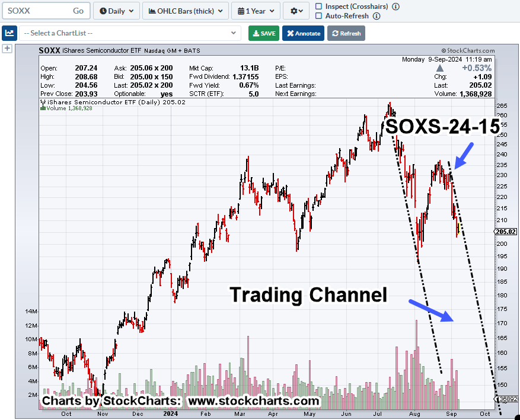Expand the Select a ChartList dropdown

130,33
